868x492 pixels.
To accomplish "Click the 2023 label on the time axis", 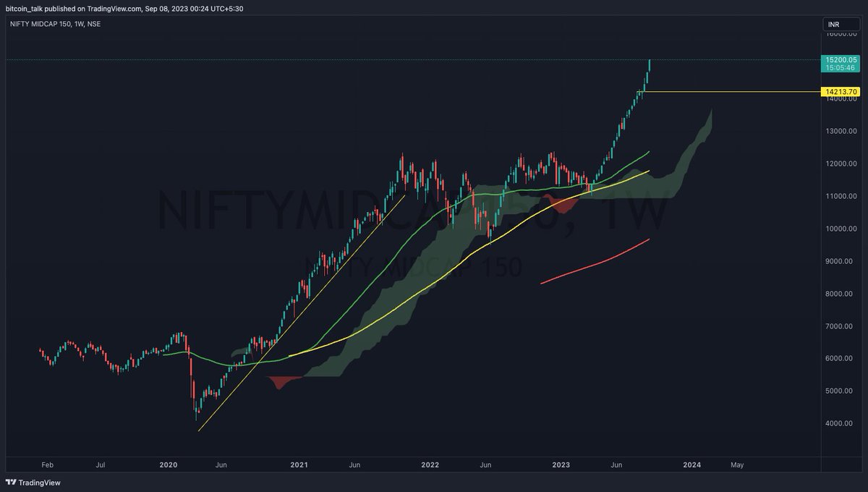I will (561, 465).
